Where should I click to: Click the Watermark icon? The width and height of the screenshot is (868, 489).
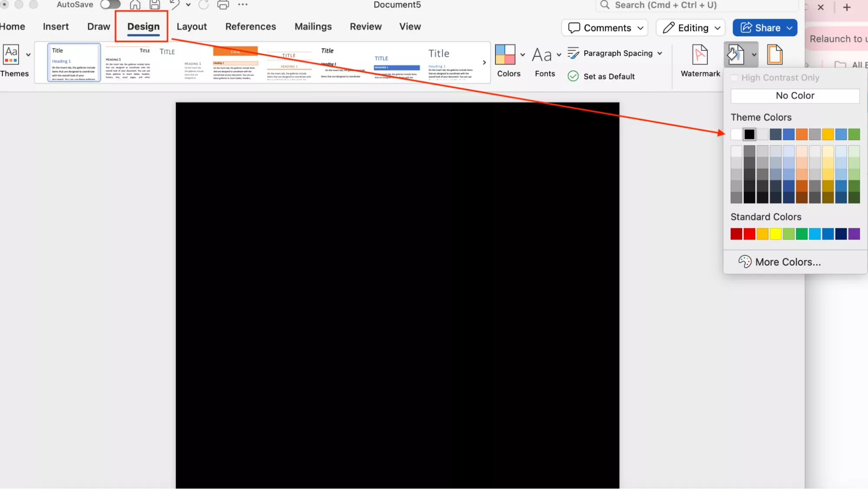700,55
